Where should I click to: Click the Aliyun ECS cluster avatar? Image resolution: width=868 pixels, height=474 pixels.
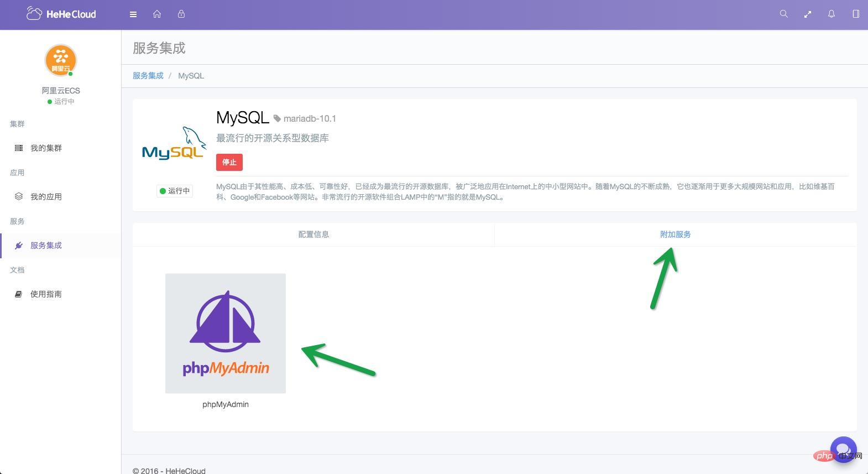tap(61, 60)
